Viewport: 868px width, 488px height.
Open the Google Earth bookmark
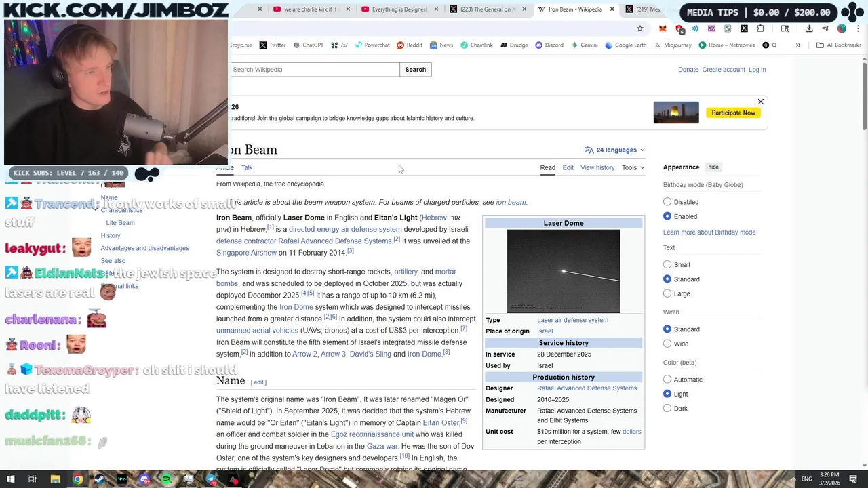click(x=626, y=45)
